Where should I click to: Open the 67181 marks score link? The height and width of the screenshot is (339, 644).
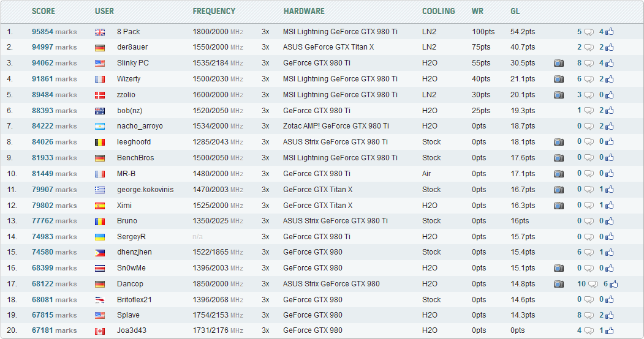[54, 330]
